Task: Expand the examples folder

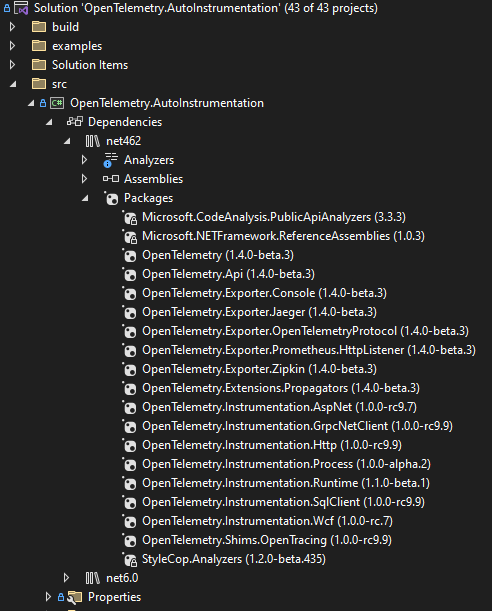Action: point(12,46)
